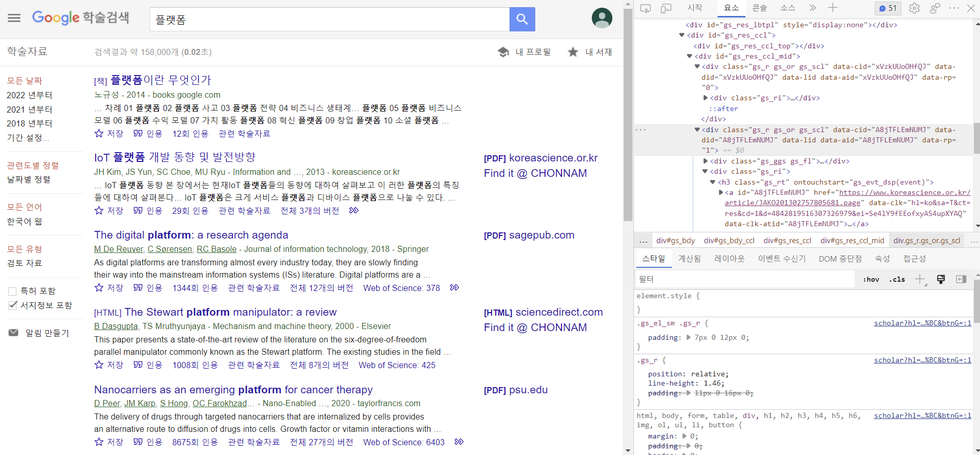Viewport: 980px width, 455px height.
Task: Toggle computed styles sidebar pane icon
Action: 961,279
